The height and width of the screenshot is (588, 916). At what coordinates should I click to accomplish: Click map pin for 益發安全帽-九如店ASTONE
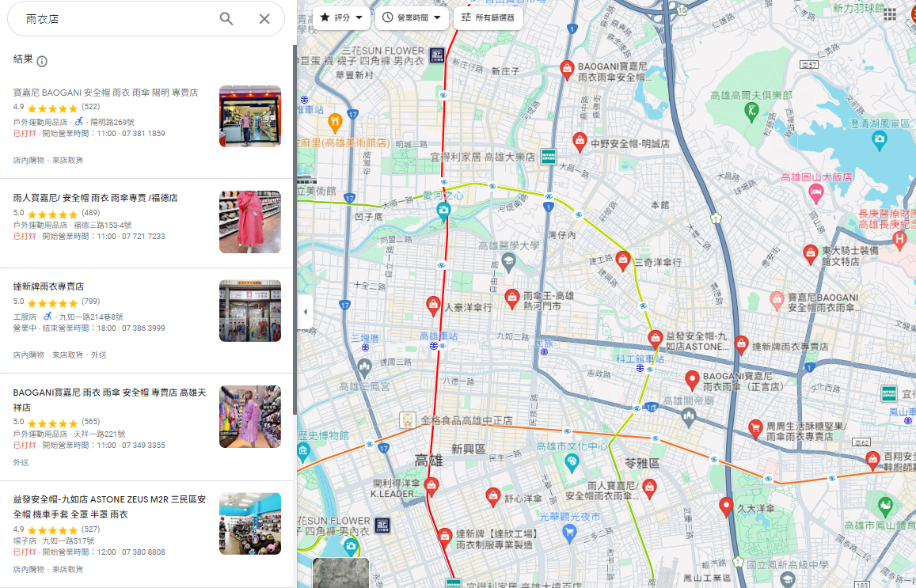tap(656, 340)
